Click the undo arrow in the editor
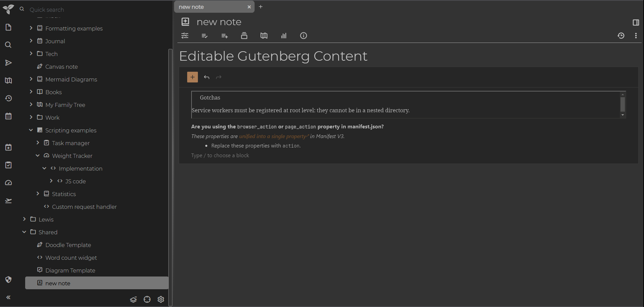This screenshot has width=644, height=307. pyautogui.click(x=207, y=77)
